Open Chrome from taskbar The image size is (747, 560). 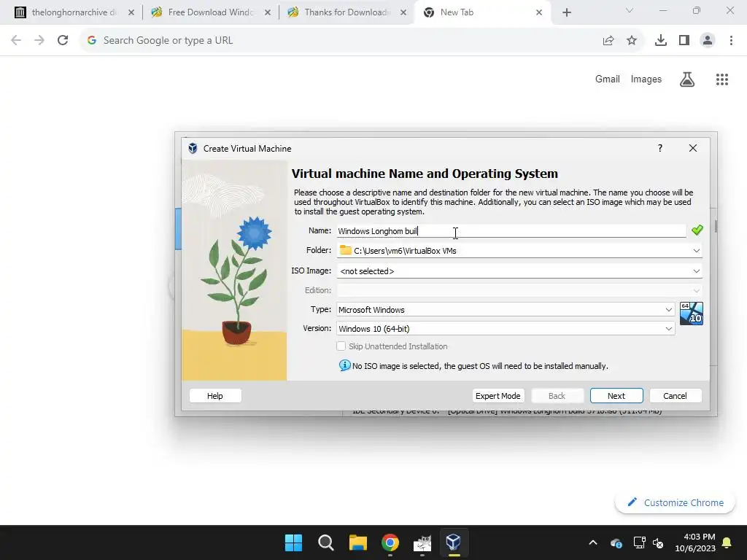click(x=390, y=542)
